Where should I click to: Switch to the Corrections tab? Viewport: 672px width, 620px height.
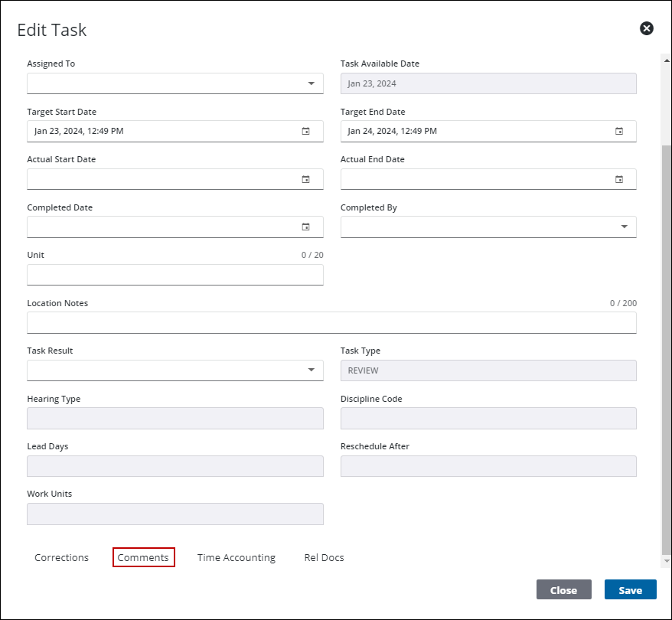61,557
